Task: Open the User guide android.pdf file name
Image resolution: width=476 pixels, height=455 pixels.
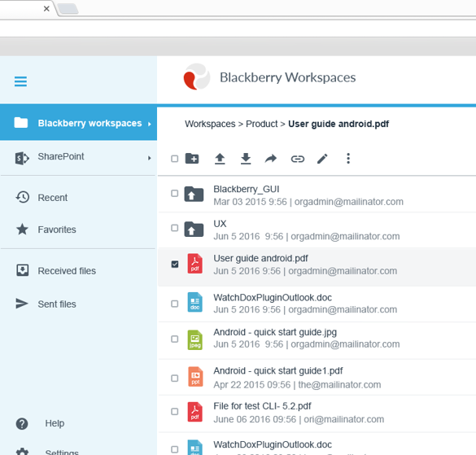Action: (x=260, y=259)
